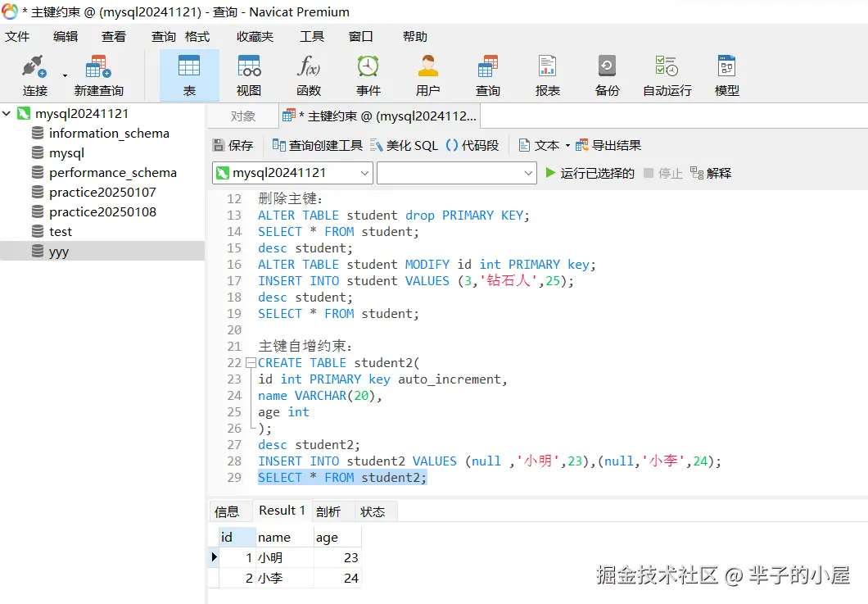Open the 视图 view toolbar icon
This screenshot has width=868, height=604.
249,75
